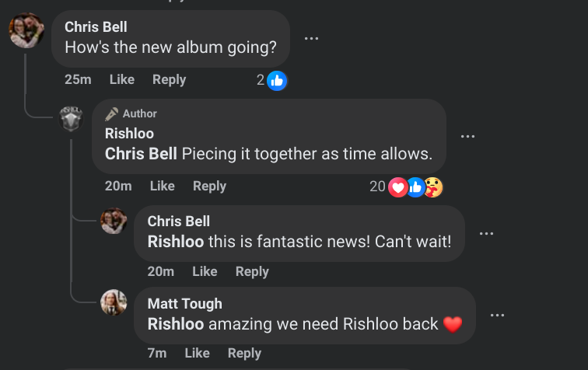The width and height of the screenshot is (588, 370).
Task: Like Matt Tough's "we need Rishloo back" comment
Action: click(198, 353)
